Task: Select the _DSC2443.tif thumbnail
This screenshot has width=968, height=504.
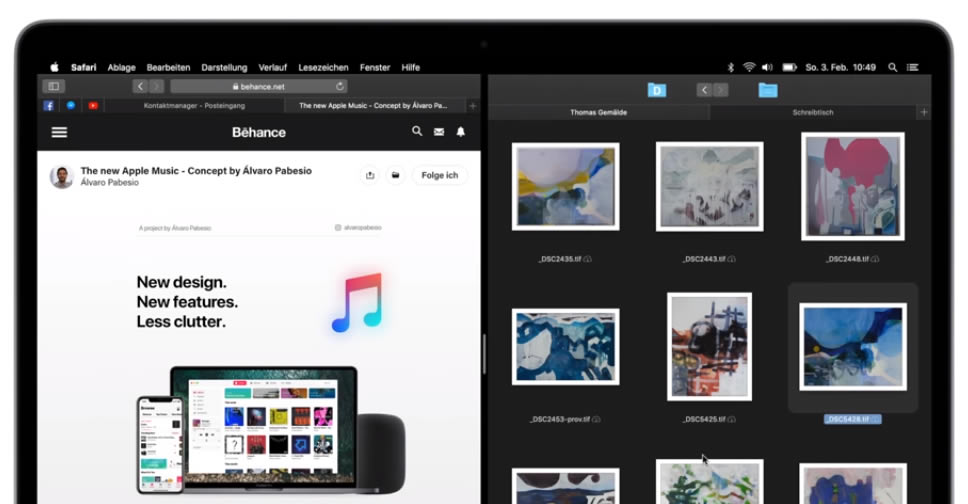Action: 709,186
